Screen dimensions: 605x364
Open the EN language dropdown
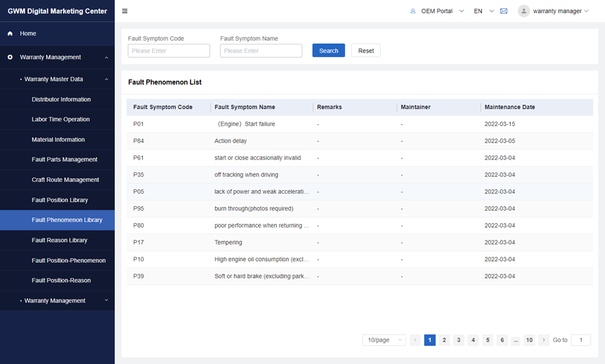(x=492, y=11)
